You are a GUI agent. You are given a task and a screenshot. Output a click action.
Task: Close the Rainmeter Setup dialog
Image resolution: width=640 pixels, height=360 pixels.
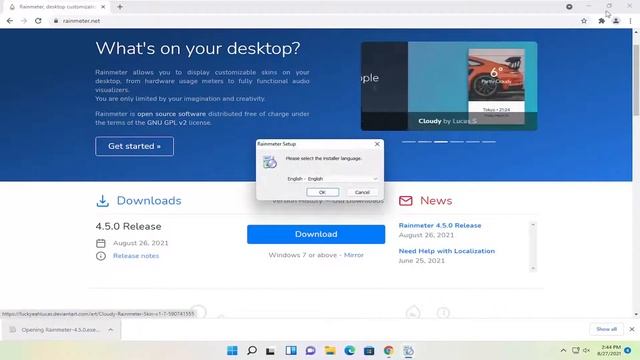pyautogui.click(x=377, y=144)
